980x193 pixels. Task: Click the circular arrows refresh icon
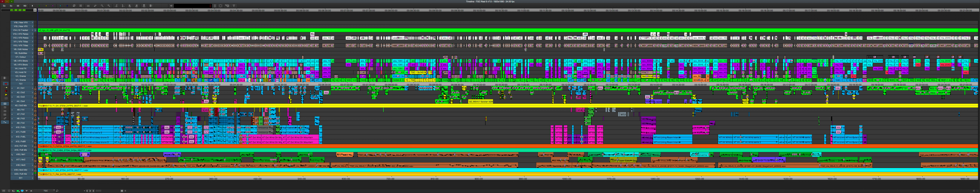tap(74, 6)
